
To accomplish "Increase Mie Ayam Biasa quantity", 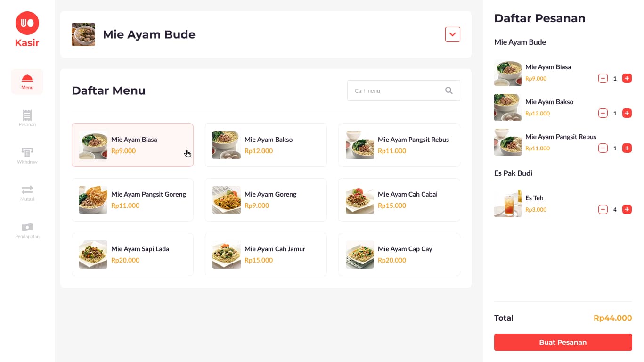I will tap(627, 78).
